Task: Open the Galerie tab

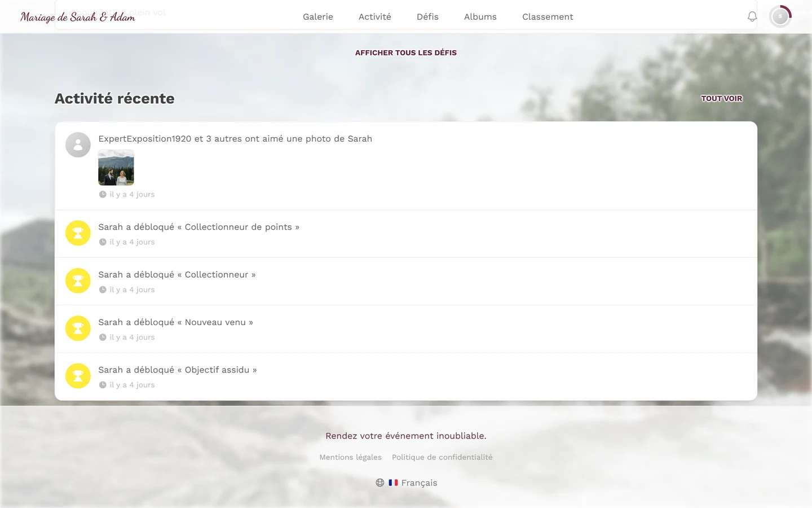Action: [318, 17]
